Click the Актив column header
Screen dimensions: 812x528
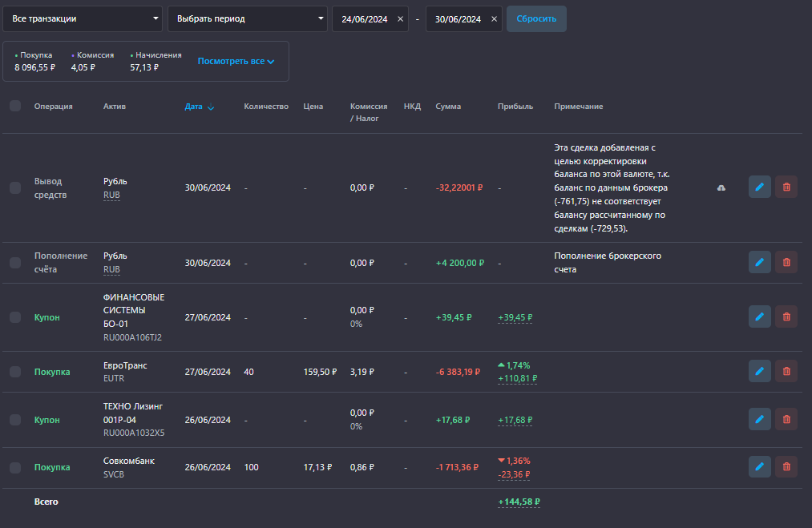coord(115,106)
